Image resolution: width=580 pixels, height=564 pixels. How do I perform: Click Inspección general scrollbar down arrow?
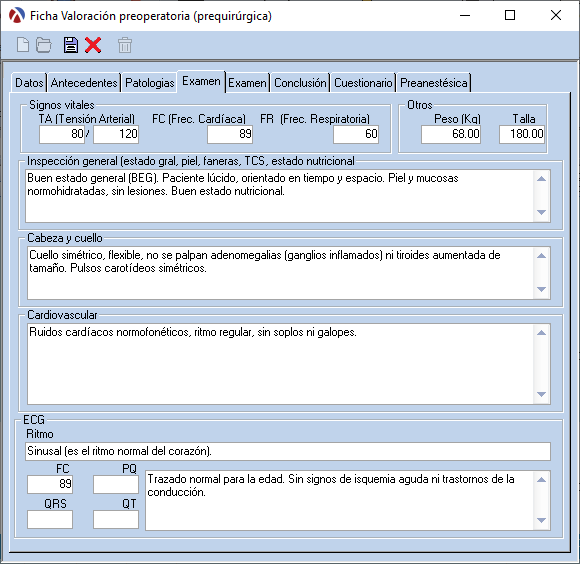(542, 213)
